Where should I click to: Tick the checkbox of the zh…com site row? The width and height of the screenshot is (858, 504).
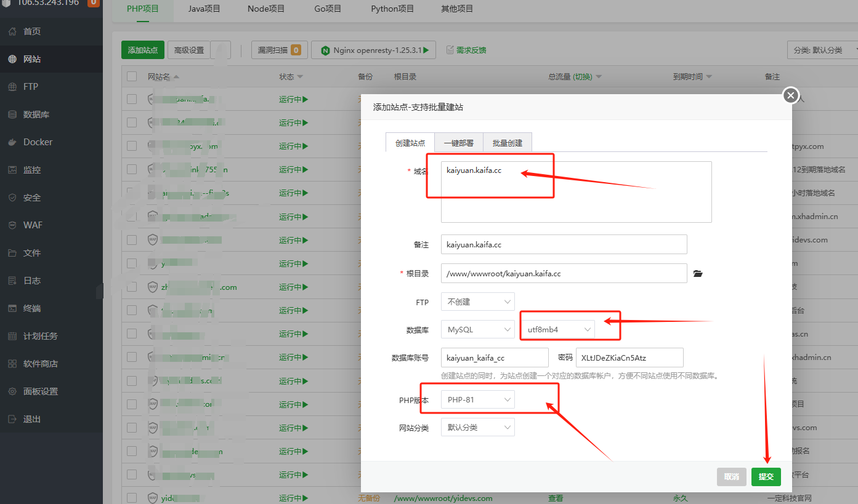click(x=132, y=287)
